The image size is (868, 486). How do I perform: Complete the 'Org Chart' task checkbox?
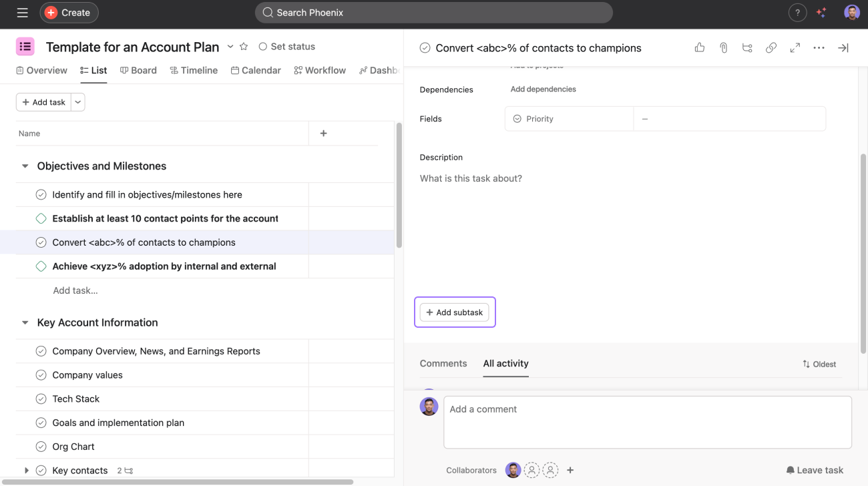pyautogui.click(x=41, y=447)
